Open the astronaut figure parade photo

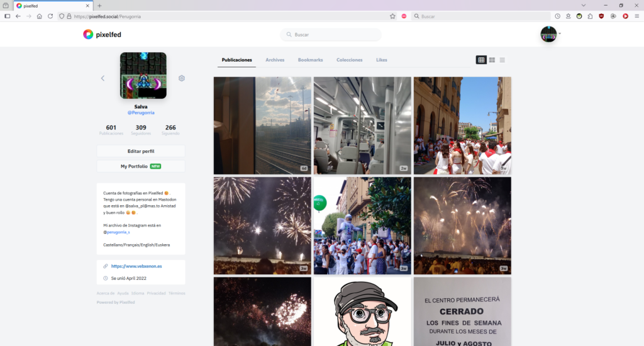(362, 226)
